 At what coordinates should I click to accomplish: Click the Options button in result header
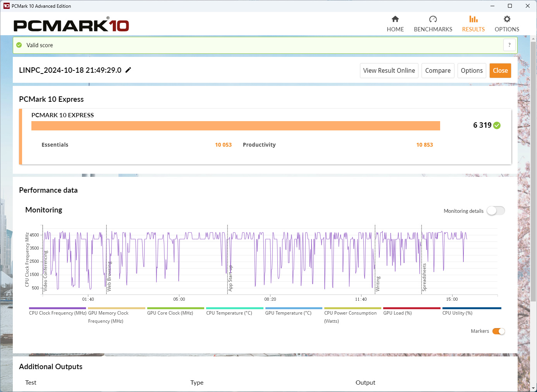point(472,70)
